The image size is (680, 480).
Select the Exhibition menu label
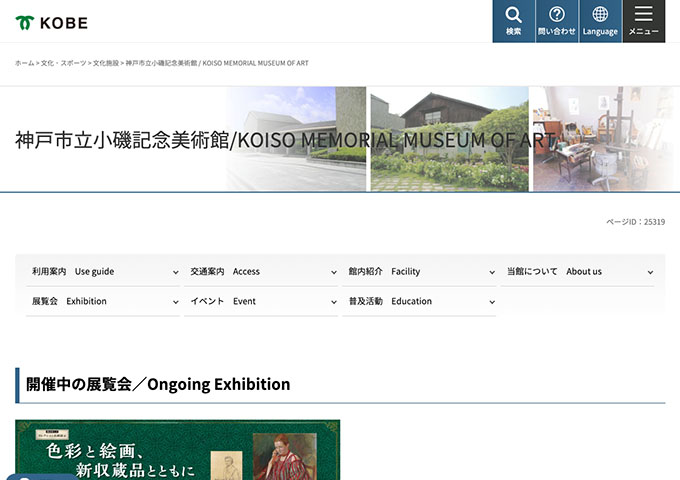69,301
